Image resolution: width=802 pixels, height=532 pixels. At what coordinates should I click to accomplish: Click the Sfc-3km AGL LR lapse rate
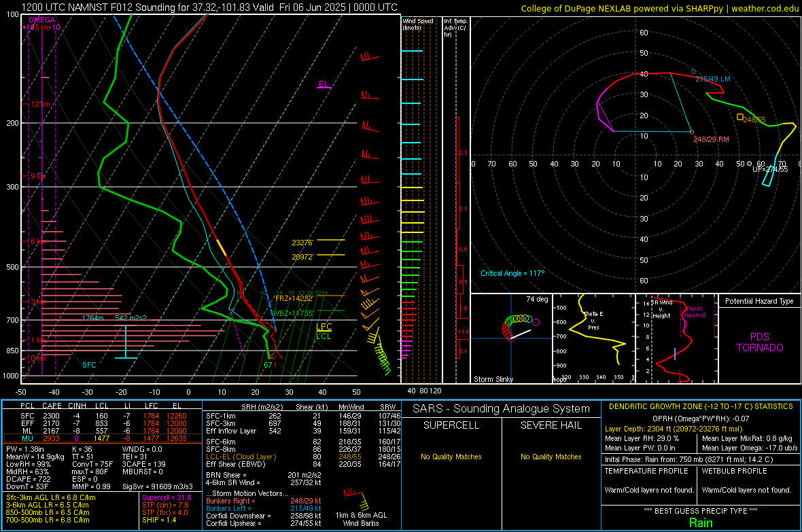51,497
